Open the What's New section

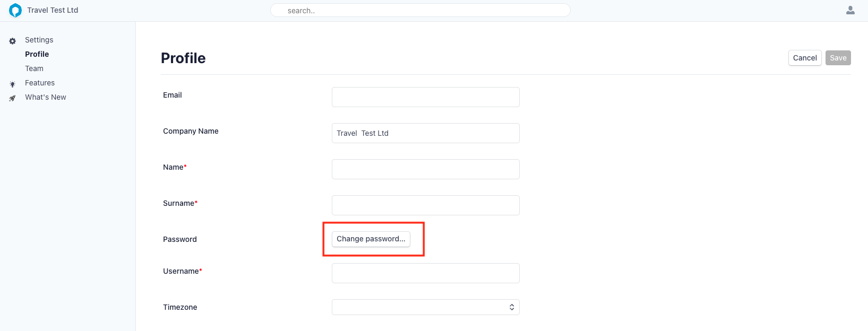[46, 97]
